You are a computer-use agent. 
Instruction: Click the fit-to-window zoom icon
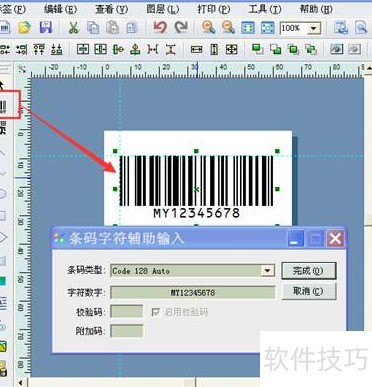(x=248, y=28)
